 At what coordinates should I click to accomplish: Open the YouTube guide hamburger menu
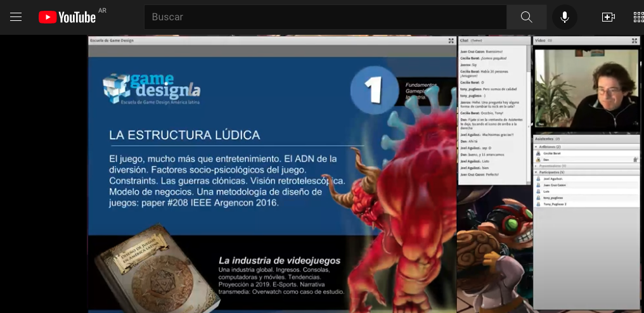coord(16,17)
